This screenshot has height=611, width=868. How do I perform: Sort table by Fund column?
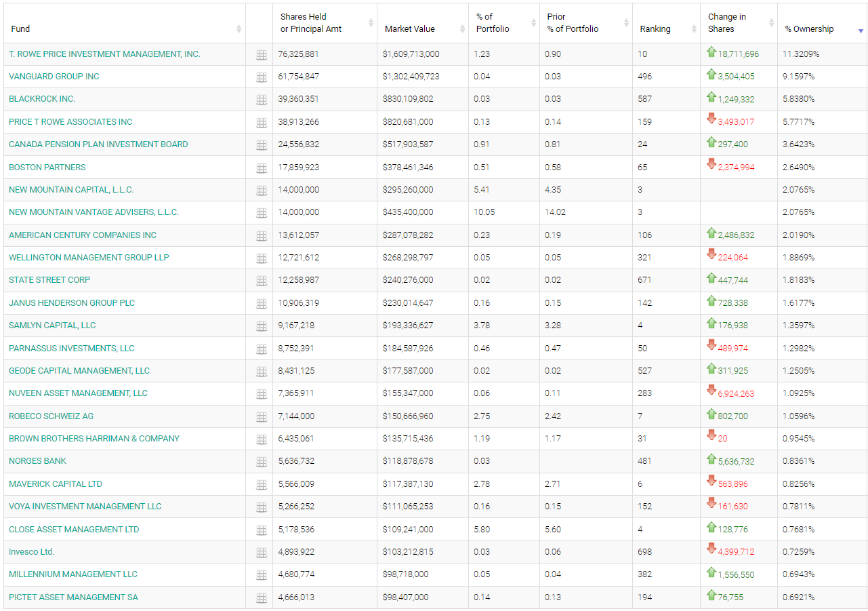coord(124,23)
